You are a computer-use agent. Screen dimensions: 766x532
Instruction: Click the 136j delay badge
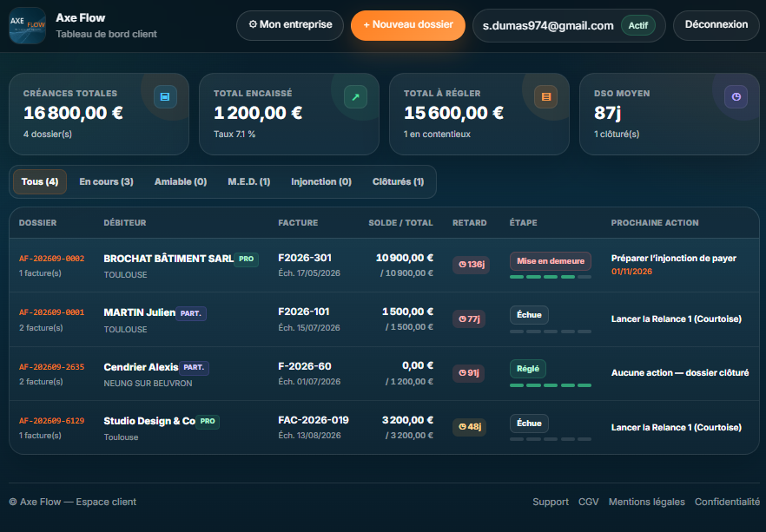pos(471,265)
